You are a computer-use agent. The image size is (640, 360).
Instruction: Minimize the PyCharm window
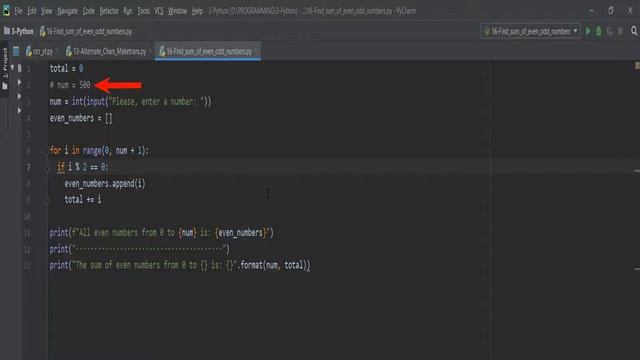(x=591, y=11)
